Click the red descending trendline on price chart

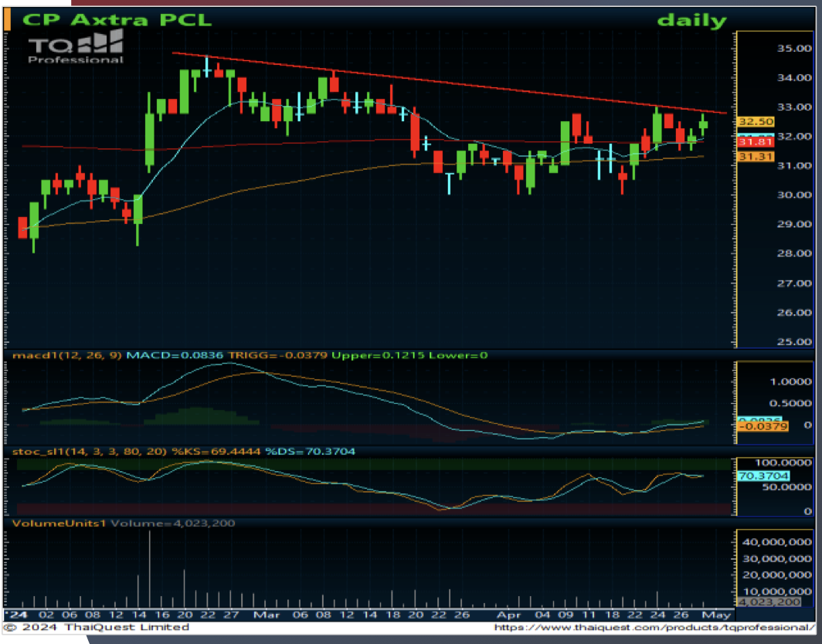(x=450, y=83)
